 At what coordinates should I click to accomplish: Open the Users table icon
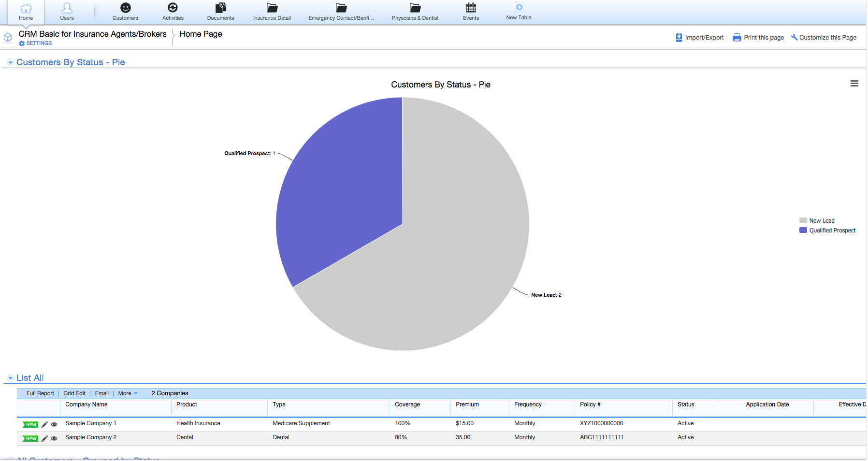click(67, 8)
